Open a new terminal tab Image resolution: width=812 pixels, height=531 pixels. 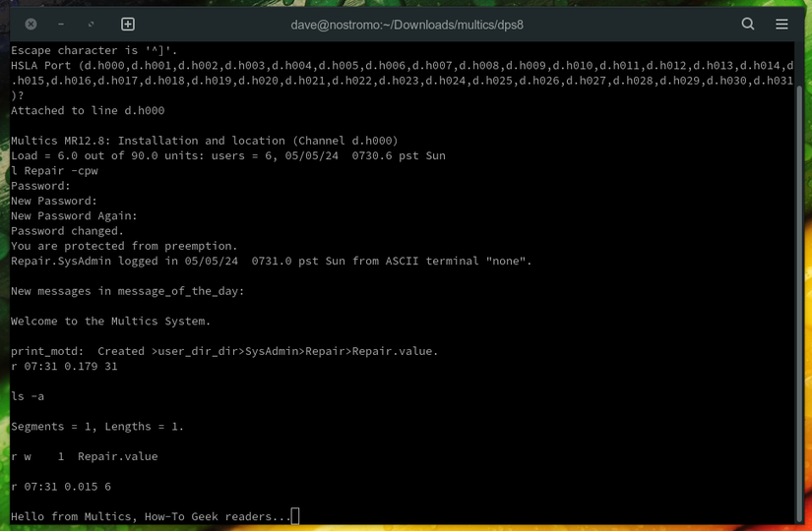pyautogui.click(x=128, y=25)
